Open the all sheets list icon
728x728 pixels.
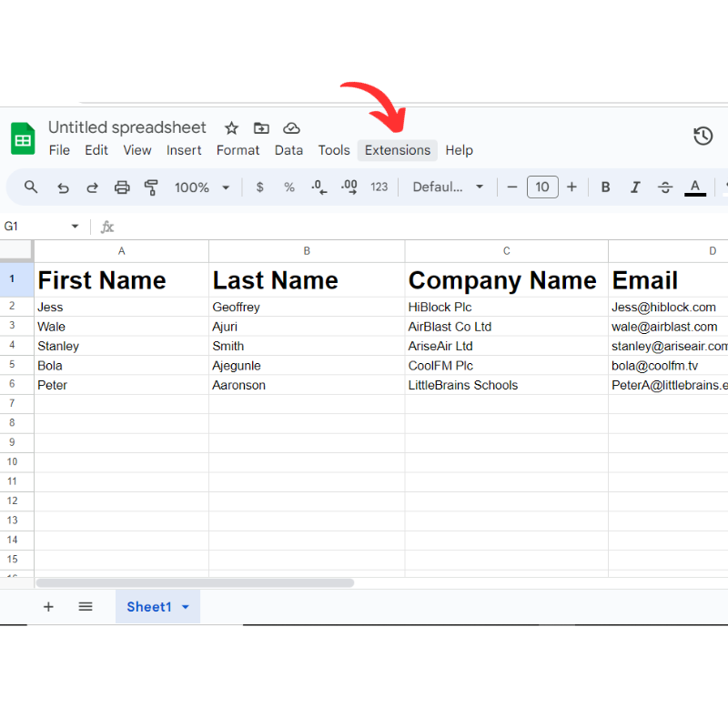coord(86,606)
